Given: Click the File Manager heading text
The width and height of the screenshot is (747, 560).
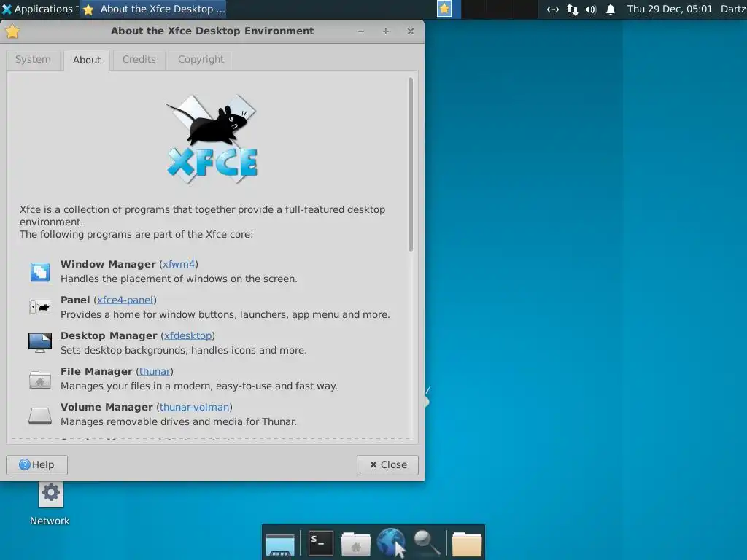Looking at the screenshot, I should 96,371.
